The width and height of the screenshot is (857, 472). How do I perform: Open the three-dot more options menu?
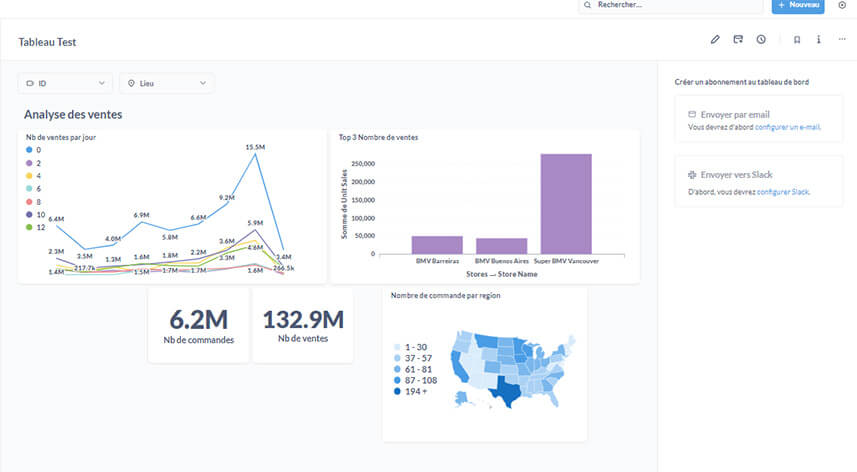click(842, 39)
